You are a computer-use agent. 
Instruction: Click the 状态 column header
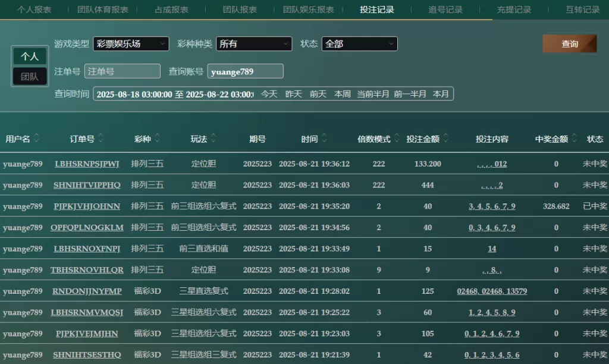pos(595,139)
